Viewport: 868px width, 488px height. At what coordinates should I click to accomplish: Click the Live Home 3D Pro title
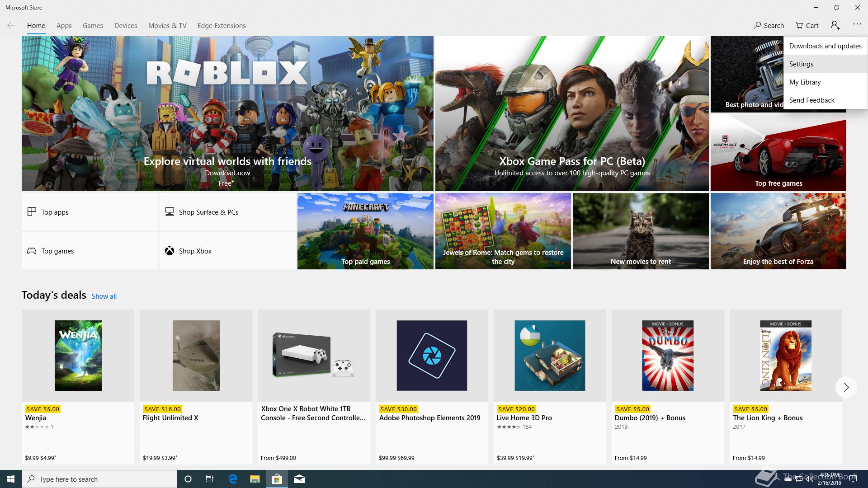524,418
